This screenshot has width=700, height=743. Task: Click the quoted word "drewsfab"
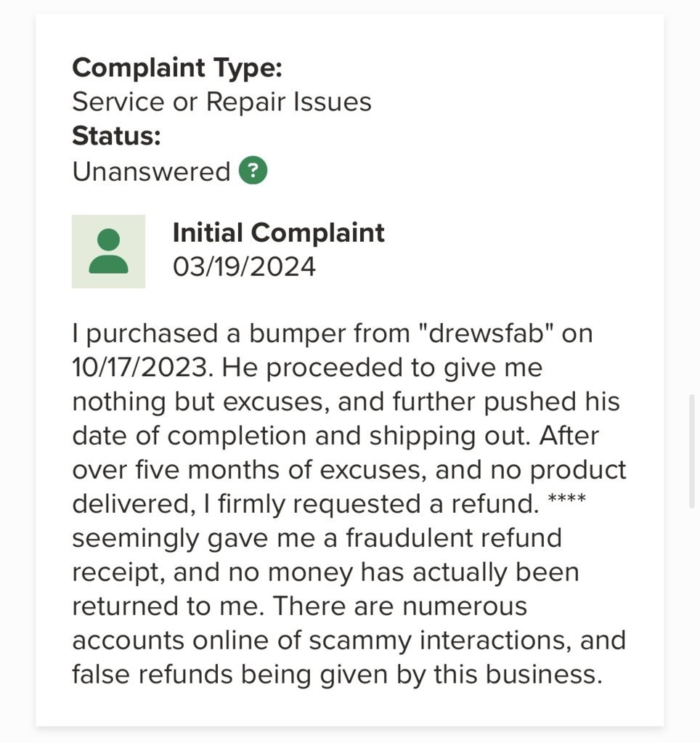pyautogui.click(x=487, y=333)
